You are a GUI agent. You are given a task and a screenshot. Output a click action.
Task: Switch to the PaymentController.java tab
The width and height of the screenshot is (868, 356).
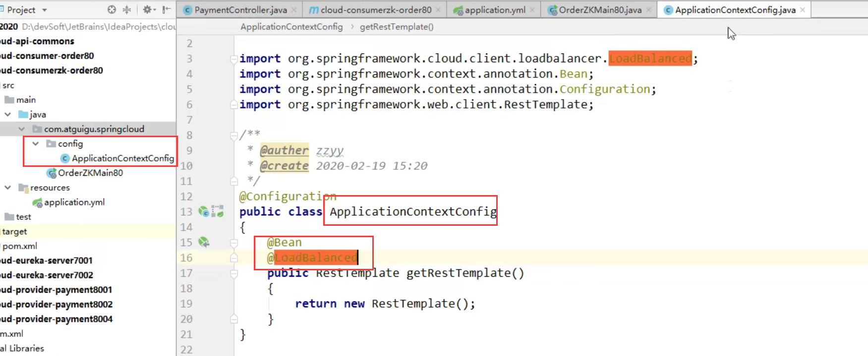[x=240, y=10]
